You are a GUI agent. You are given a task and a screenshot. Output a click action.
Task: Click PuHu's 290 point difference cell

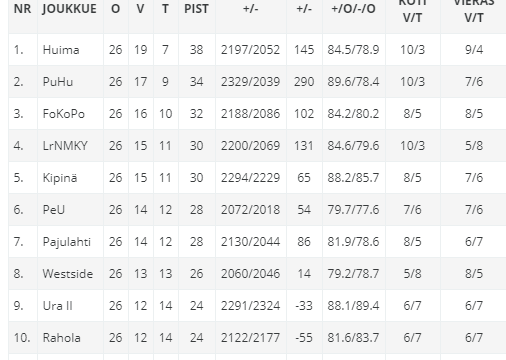tap(304, 82)
